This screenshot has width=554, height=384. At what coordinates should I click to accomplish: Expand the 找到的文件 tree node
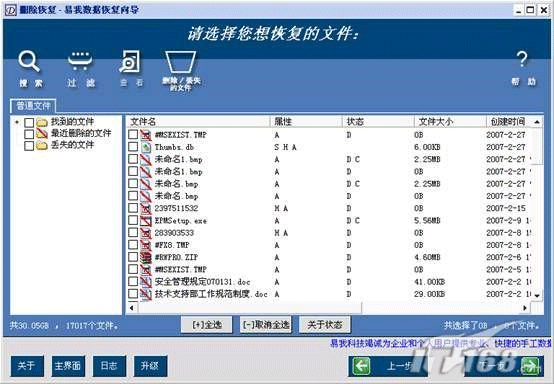coord(17,122)
